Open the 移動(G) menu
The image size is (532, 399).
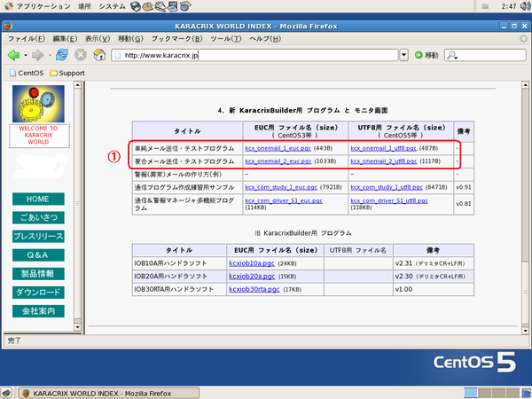click(x=130, y=39)
